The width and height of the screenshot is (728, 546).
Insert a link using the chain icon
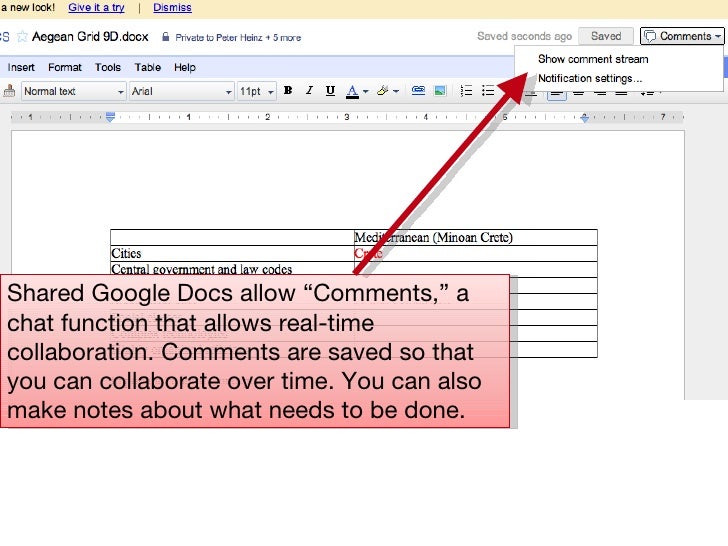pos(418,91)
